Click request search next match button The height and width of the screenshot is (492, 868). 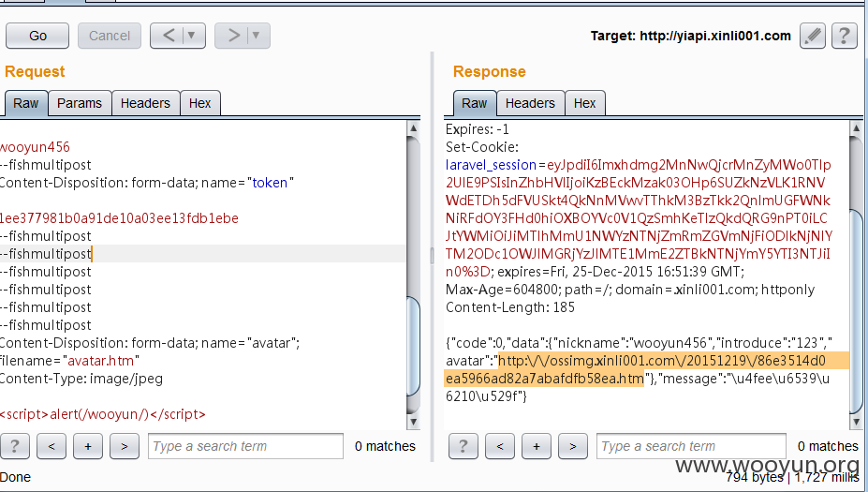point(124,446)
